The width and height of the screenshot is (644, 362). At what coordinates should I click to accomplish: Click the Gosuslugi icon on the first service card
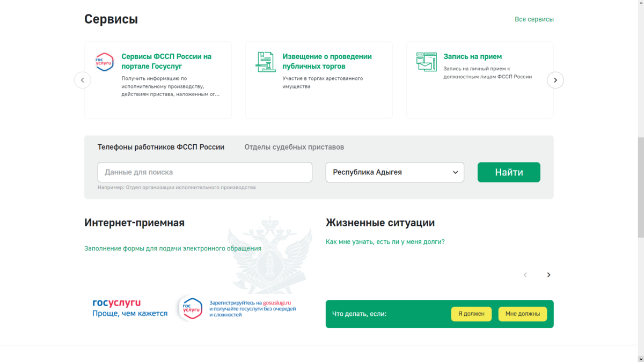click(x=104, y=62)
